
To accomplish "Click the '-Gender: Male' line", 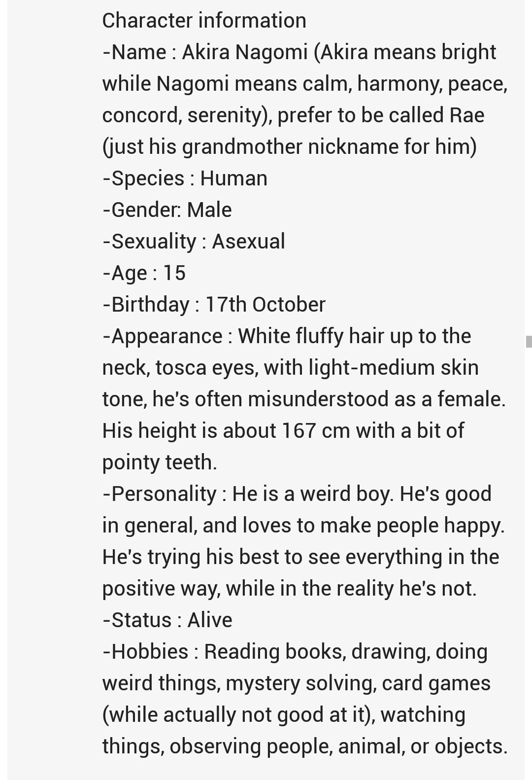I will coord(167,210).
